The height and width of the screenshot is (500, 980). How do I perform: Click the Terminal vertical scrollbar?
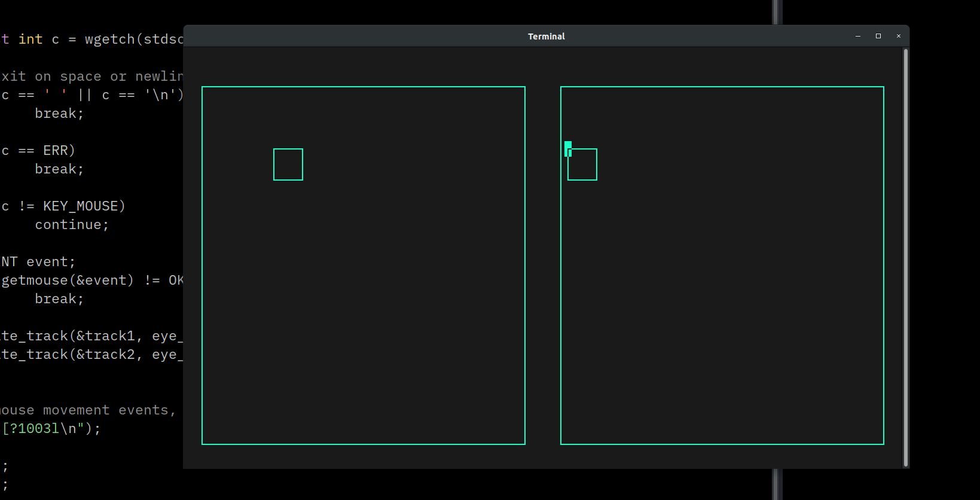pos(906,258)
